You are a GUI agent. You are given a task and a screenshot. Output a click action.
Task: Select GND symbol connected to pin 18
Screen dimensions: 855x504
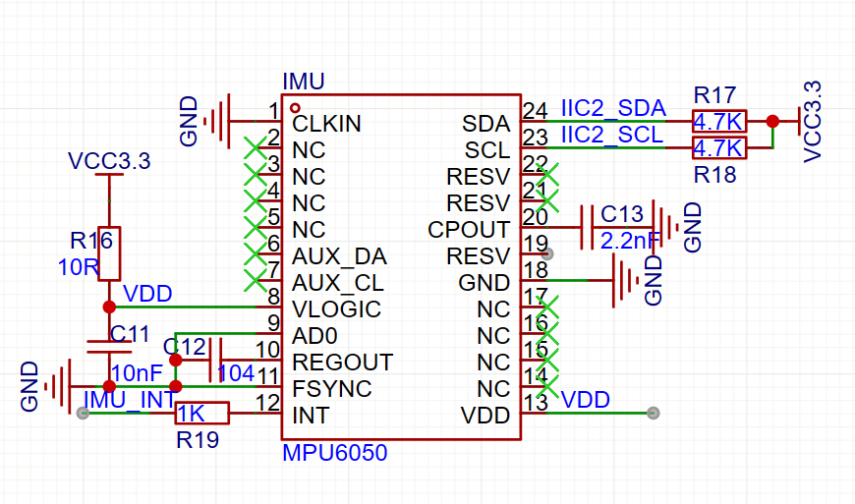click(626, 281)
